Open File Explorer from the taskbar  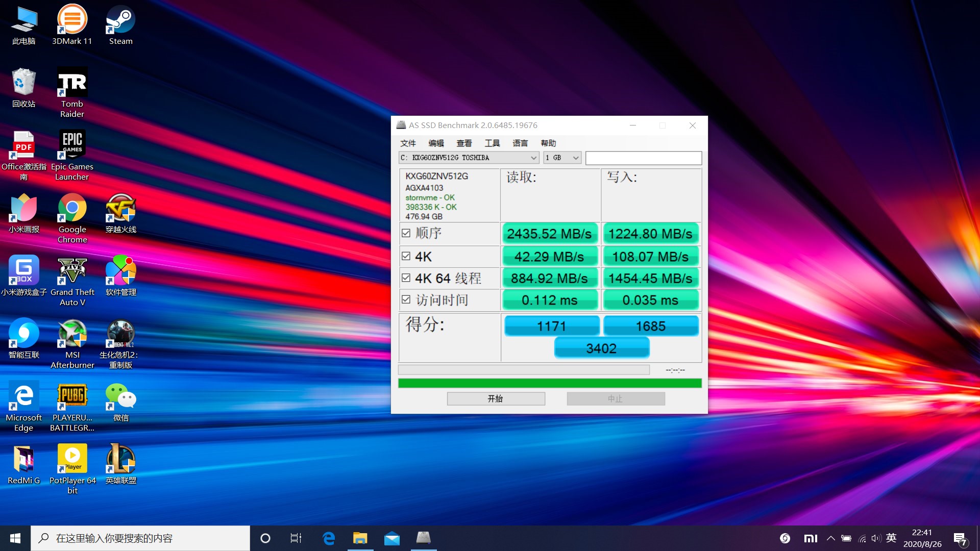(360, 538)
